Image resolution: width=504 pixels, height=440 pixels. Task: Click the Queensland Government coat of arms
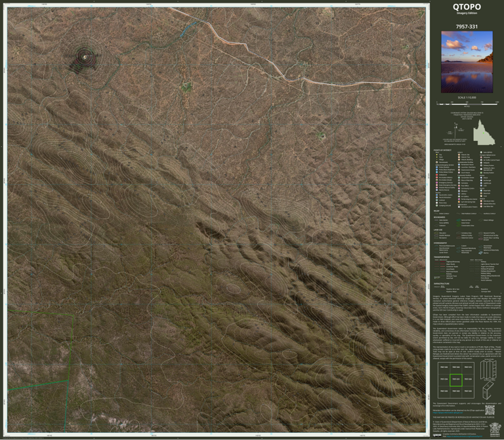[495, 430]
